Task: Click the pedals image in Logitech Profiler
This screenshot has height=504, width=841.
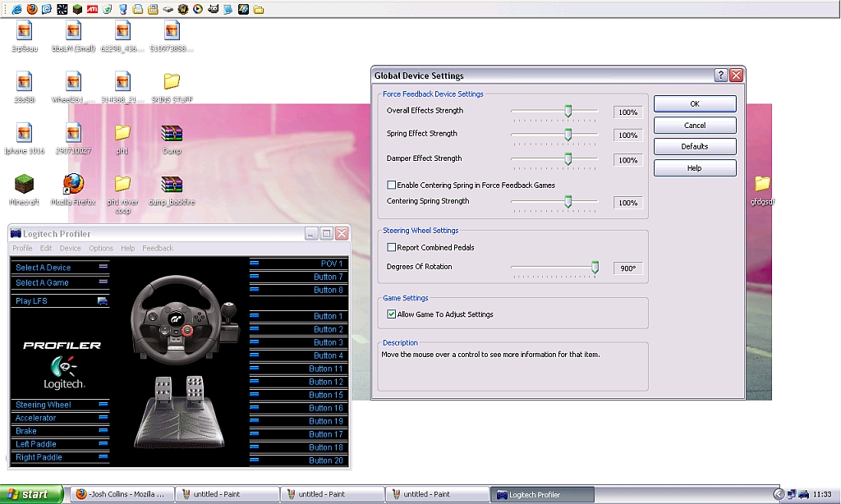Action: pyautogui.click(x=179, y=413)
